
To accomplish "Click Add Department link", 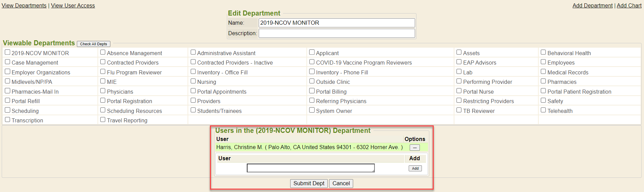I will (593, 5).
